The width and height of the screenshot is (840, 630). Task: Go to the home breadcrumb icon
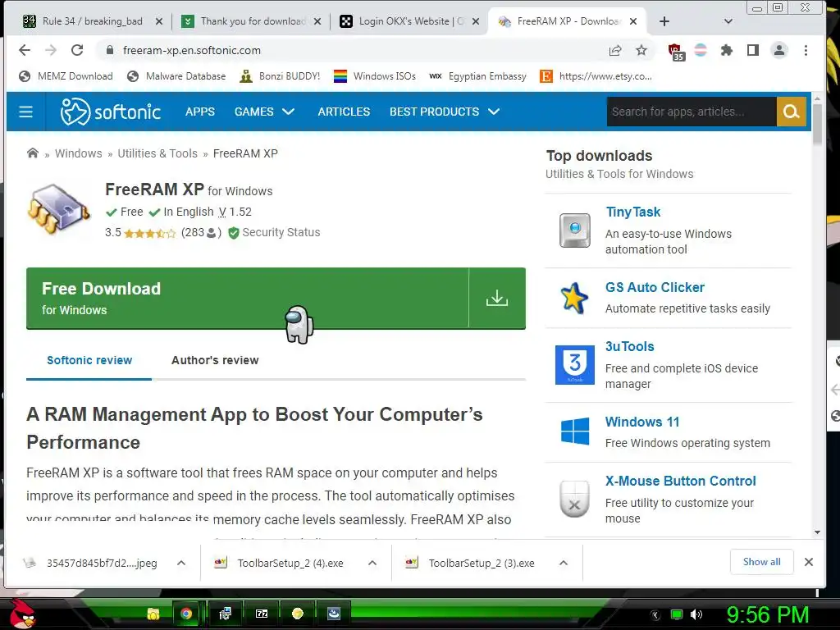(x=33, y=153)
